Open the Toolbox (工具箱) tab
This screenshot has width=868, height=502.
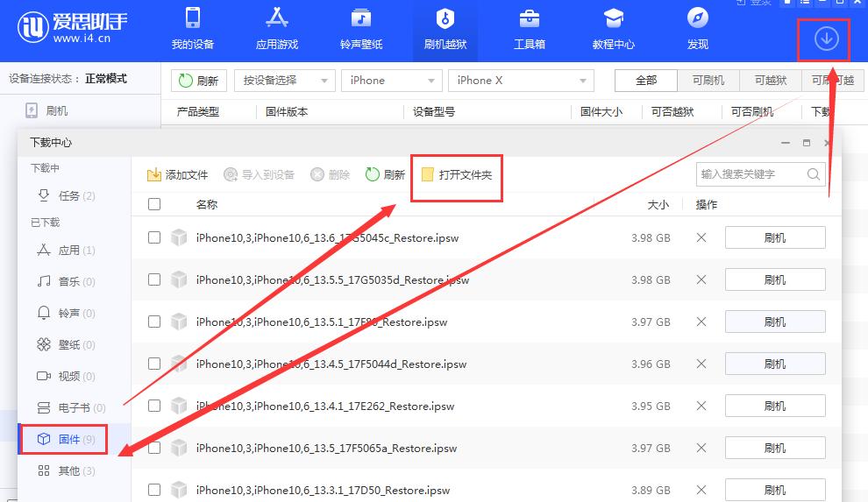[x=530, y=29]
